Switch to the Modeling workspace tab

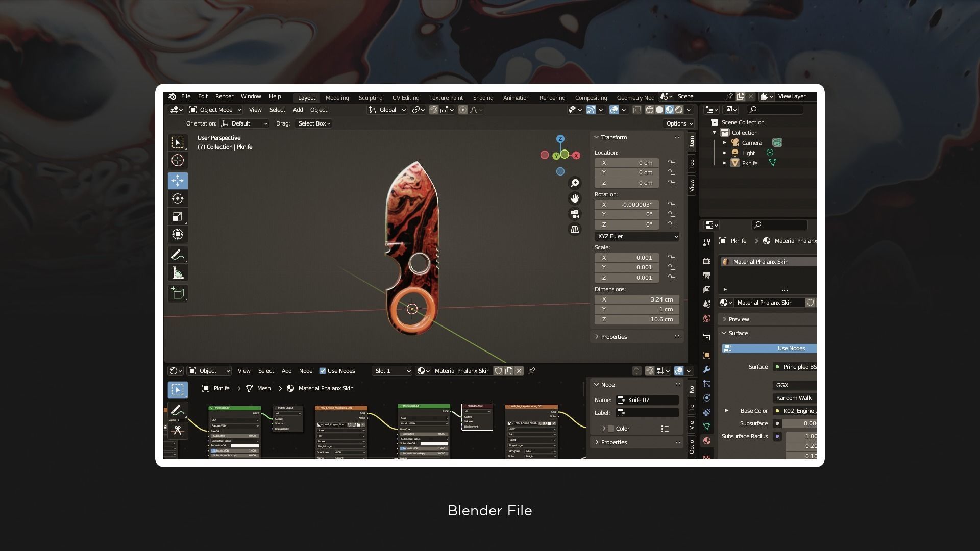337,98
